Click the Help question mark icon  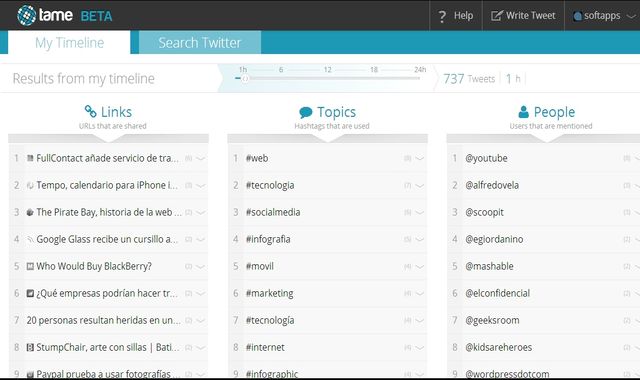coord(442,16)
